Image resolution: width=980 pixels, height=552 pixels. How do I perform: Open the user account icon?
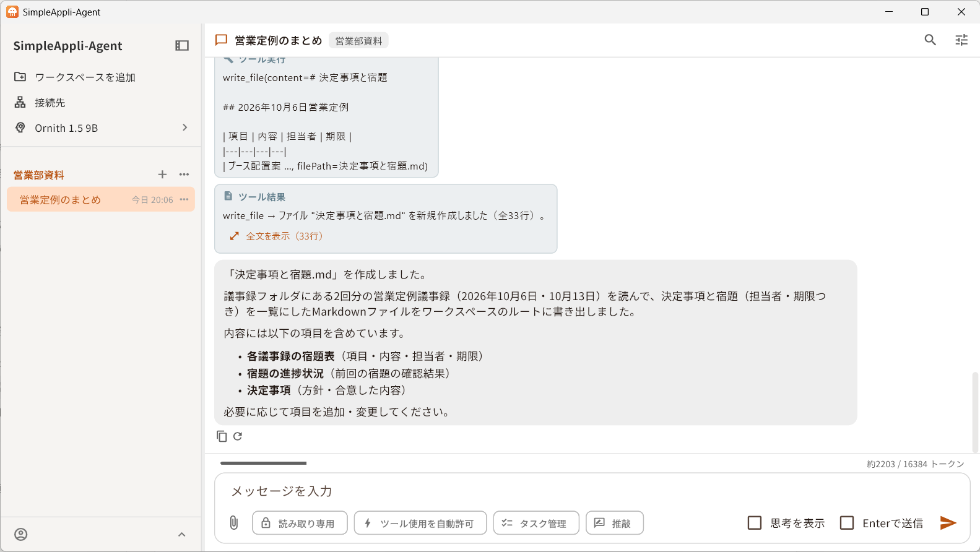click(21, 534)
